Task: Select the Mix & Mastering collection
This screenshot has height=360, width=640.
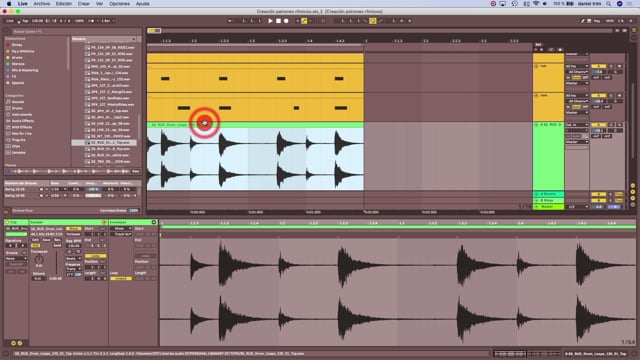Action: pos(24,70)
